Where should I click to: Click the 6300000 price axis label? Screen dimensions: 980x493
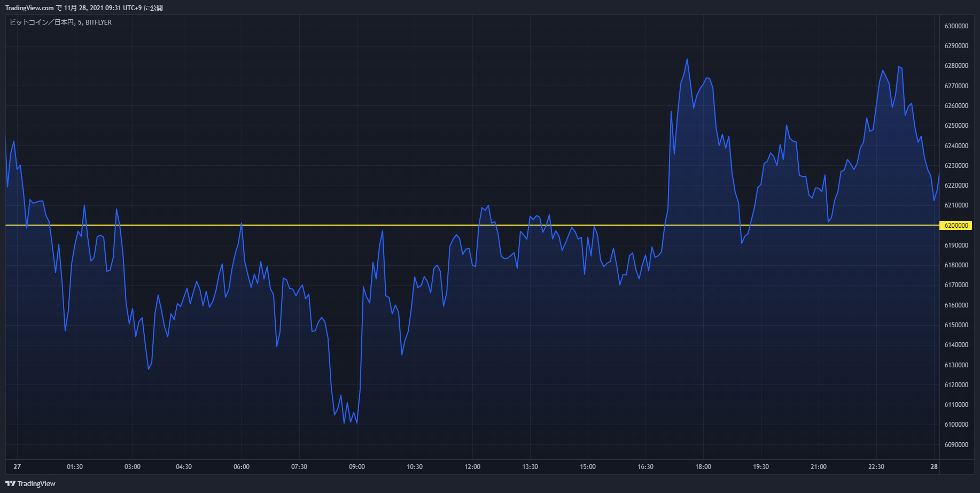click(x=956, y=26)
